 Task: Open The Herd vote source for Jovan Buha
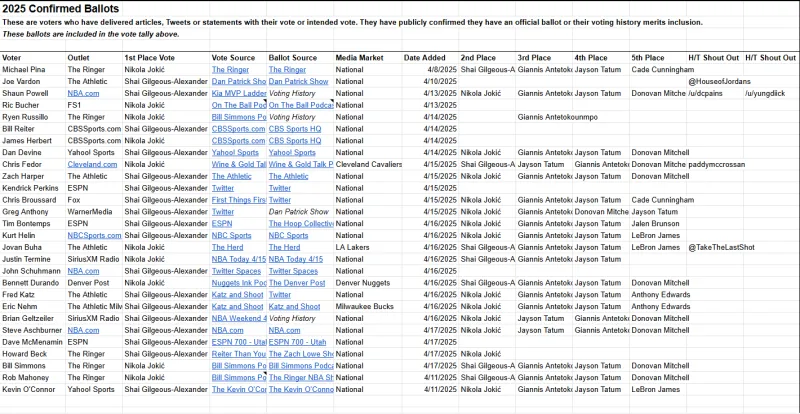coord(228,247)
